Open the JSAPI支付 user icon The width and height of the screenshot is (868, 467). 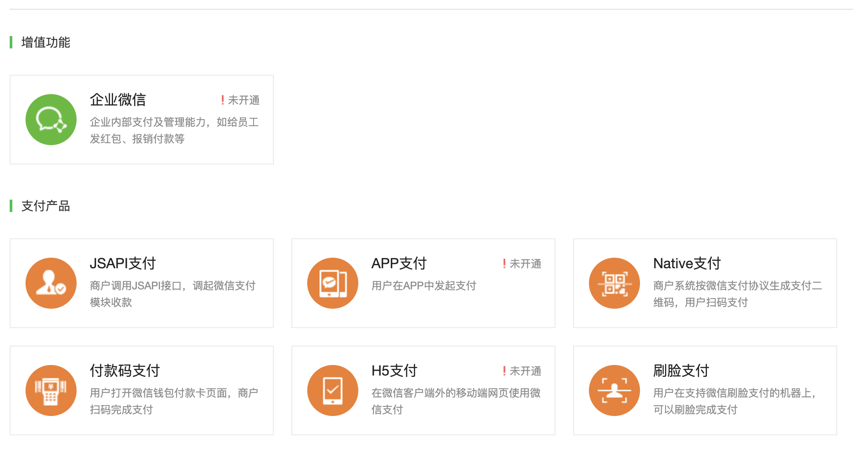(51, 283)
